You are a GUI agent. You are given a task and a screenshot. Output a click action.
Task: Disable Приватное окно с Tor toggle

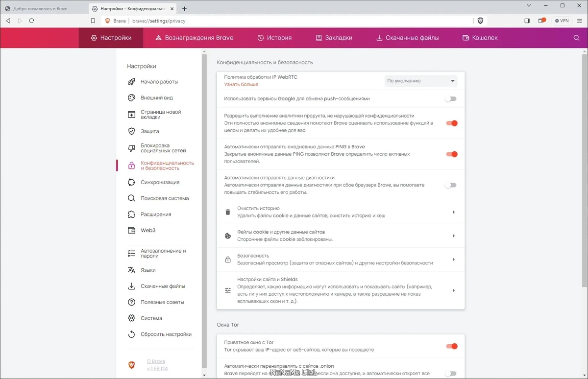[451, 346]
